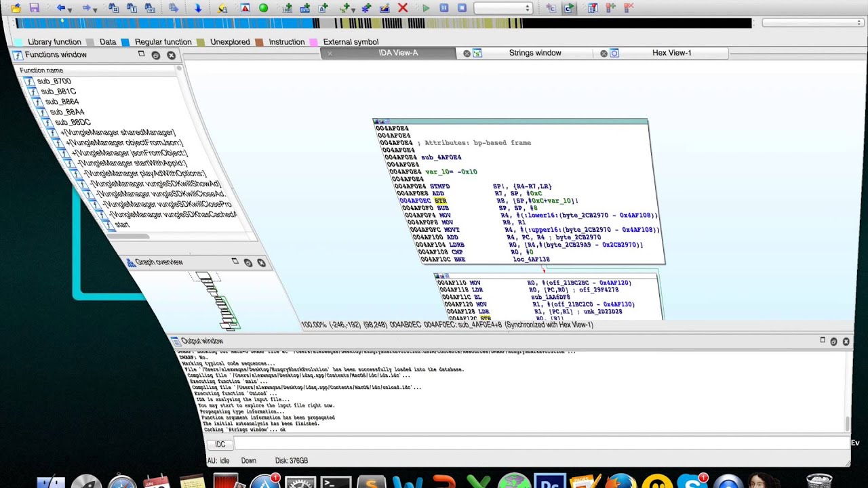Select sub_8700 in Functions window
This screenshot has height=488, width=868.
pyautogui.click(x=54, y=81)
